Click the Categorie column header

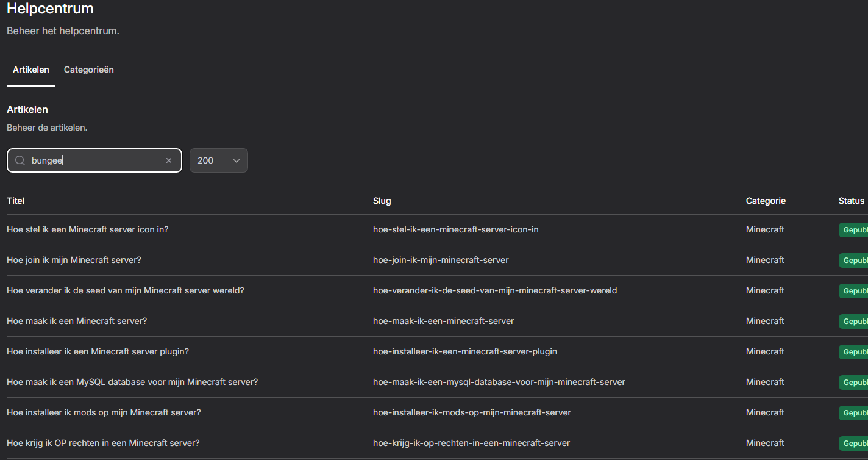[x=766, y=201]
